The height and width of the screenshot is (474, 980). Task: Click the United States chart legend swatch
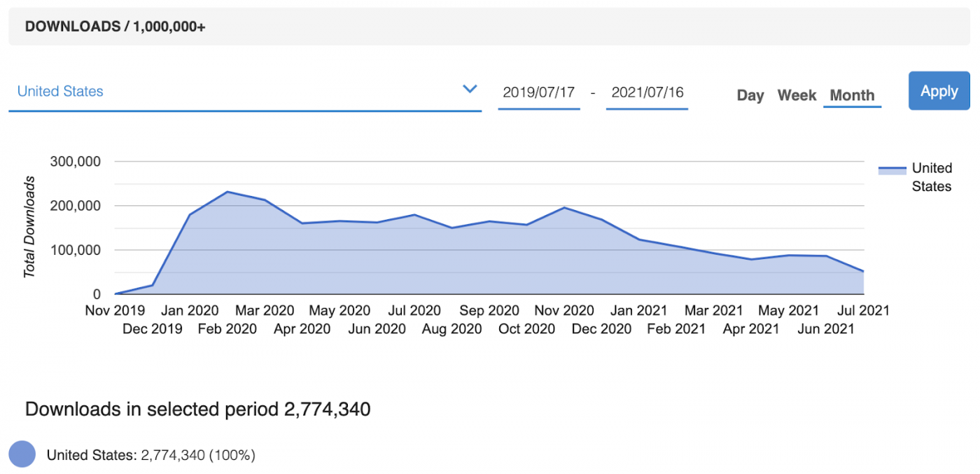pos(892,170)
